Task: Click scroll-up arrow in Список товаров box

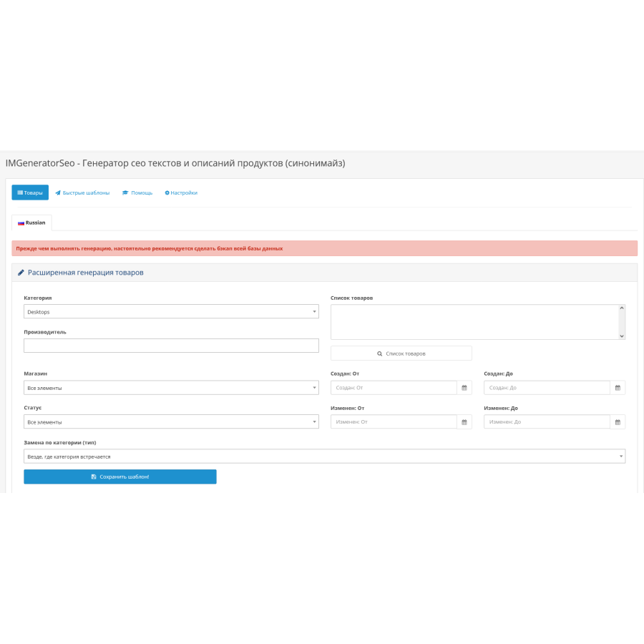Action: click(x=622, y=308)
